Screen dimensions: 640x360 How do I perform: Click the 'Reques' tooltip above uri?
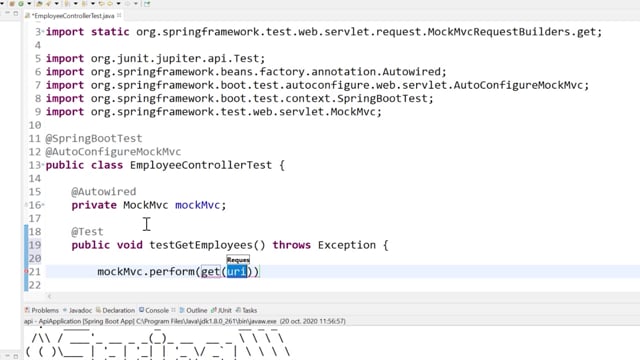238,260
